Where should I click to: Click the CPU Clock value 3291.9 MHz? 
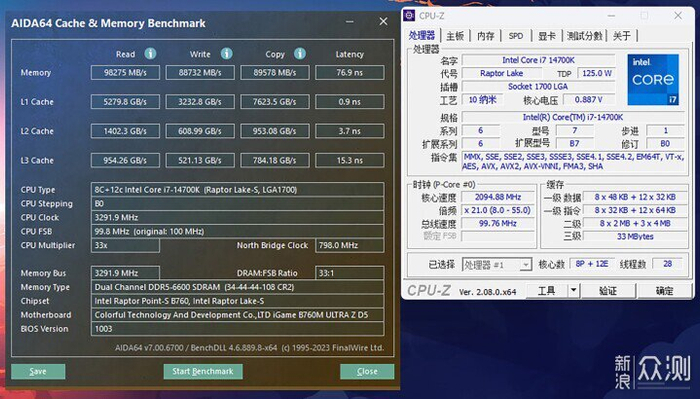(237, 217)
